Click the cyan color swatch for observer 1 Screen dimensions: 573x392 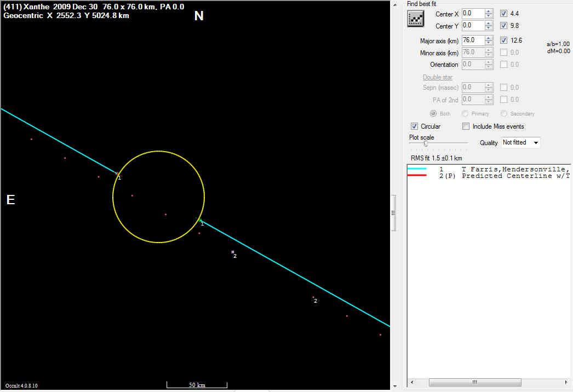pyautogui.click(x=417, y=169)
